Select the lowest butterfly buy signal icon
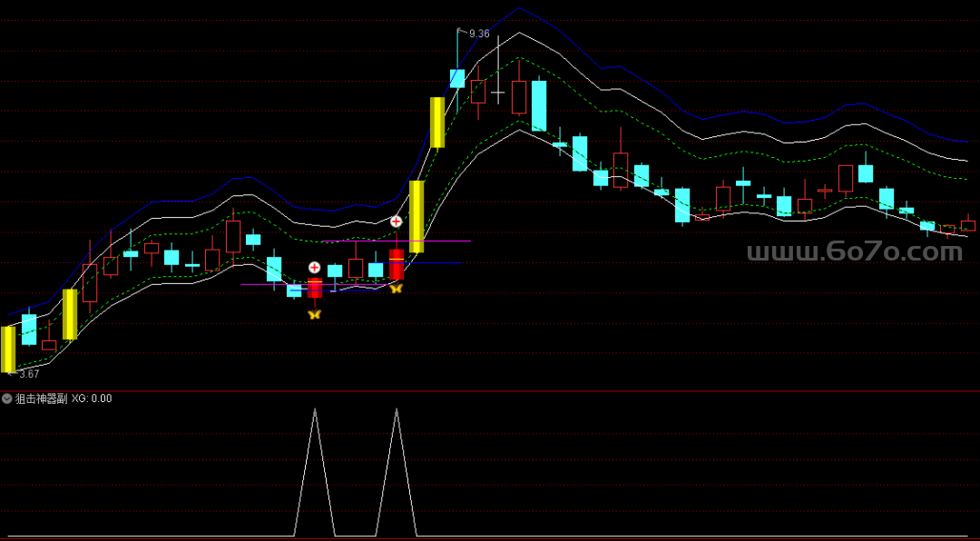 (314, 314)
